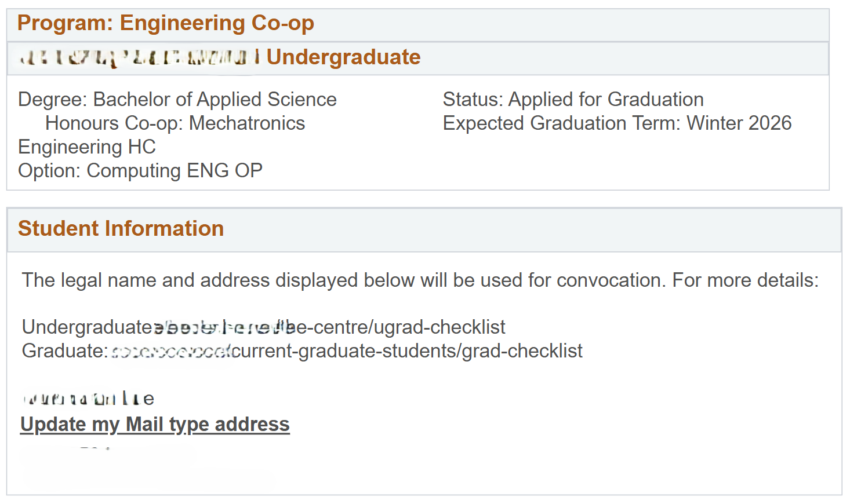Click the Undergraduate career heading
Screen dimensions: 850x504
coord(343,57)
